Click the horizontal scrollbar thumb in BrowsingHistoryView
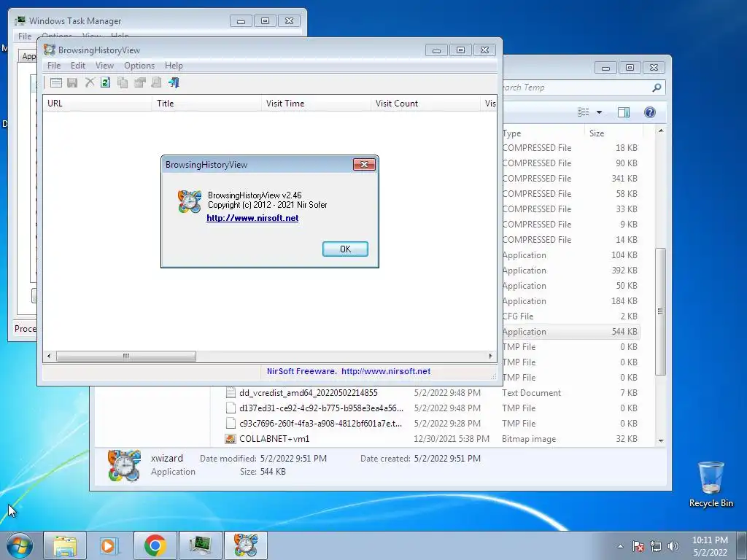This screenshot has width=747, height=560. coord(125,356)
